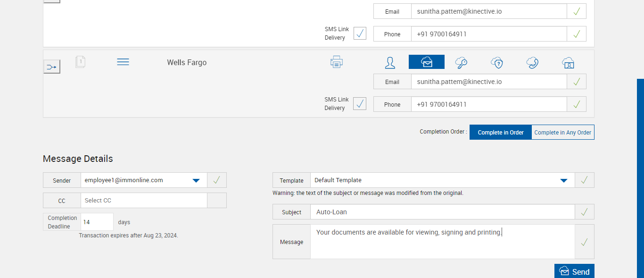Click the Subject field containing Auto-Loan
This screenshot has height=278, width=644.
(442, 212)
